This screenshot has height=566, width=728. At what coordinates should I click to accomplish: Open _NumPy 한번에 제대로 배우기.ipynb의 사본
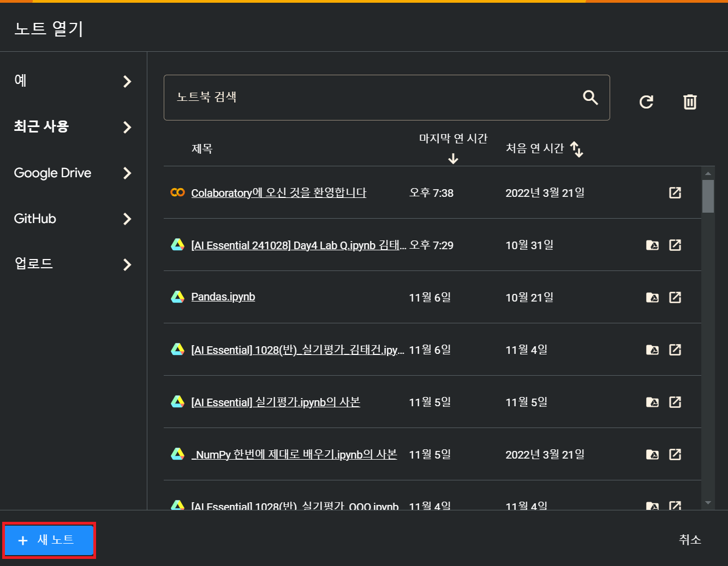coord(294,455)
